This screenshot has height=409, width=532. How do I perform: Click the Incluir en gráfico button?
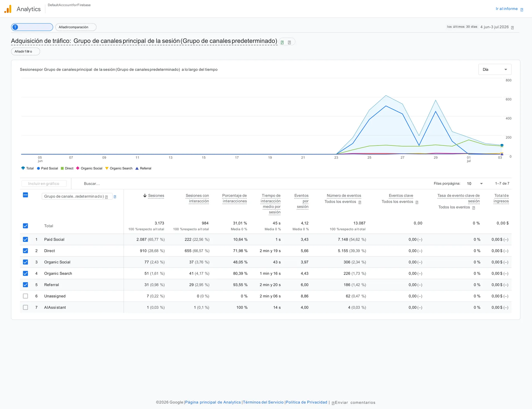click(x=44, y=184)
